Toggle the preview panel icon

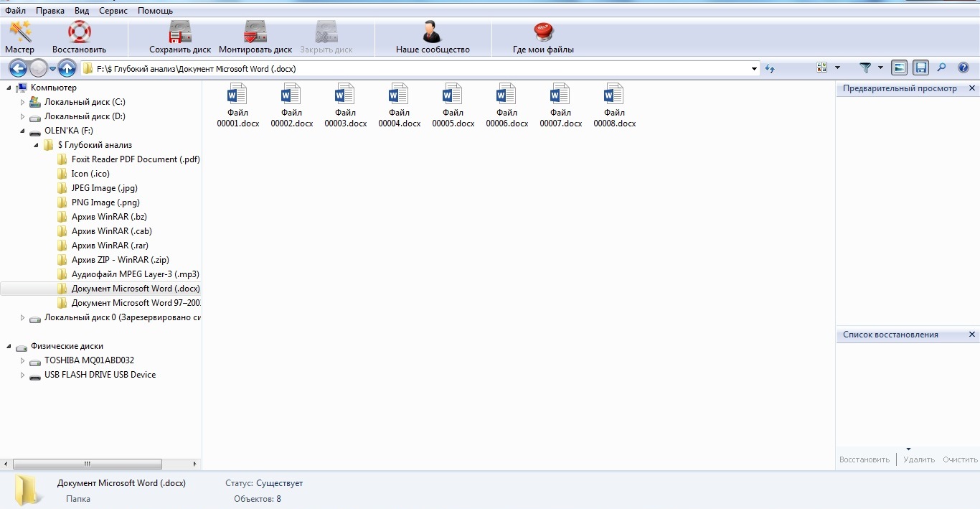point(899,67)
